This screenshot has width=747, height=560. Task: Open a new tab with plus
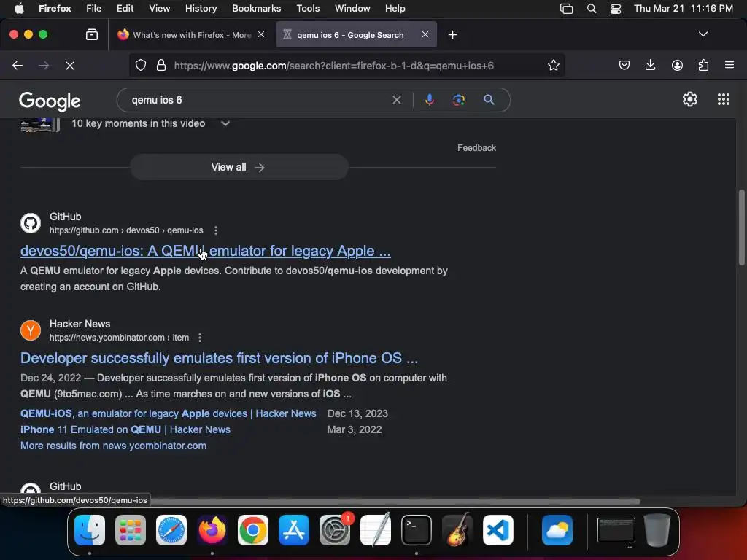452,35
